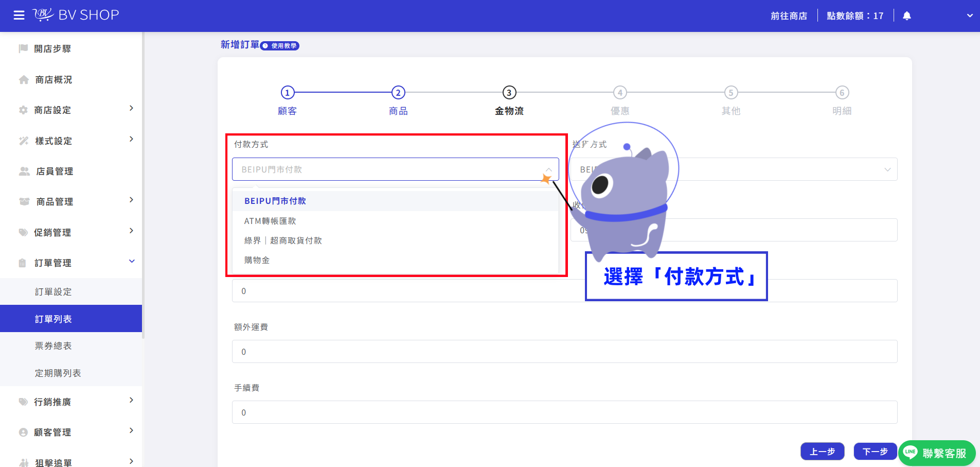Go to step 2 商品
Image resolution: width=980 pixels, height=467 pixels.
[x=398, y=101]
